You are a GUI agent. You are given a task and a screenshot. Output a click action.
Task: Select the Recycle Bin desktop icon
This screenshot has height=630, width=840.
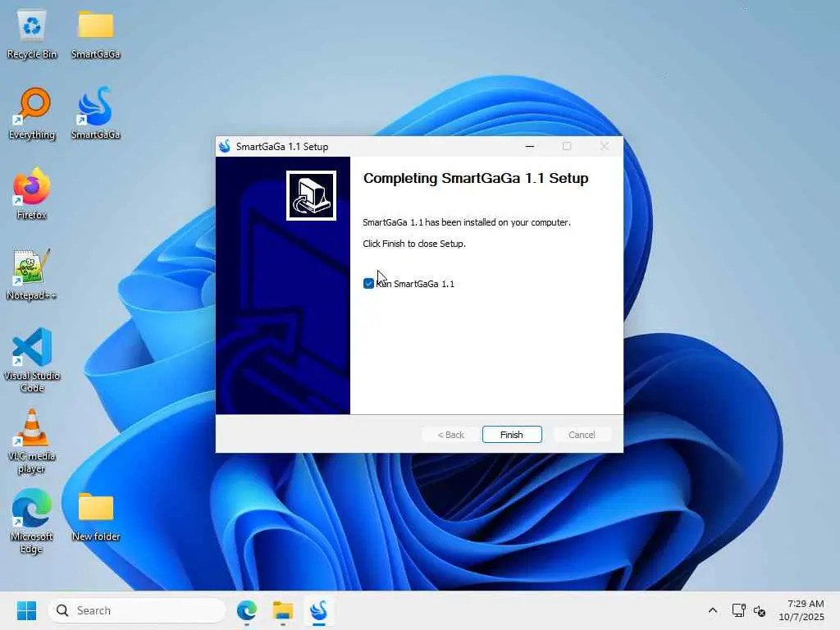pos(32,34)
